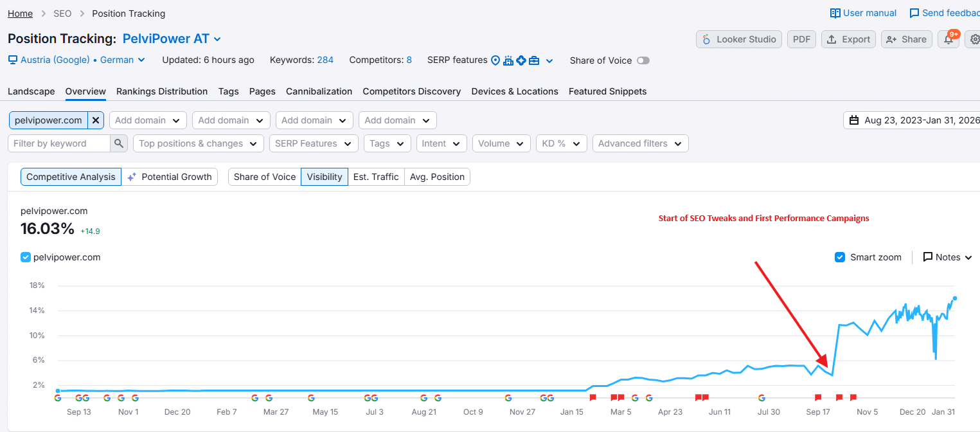Open the Featured Snippets tab

[x=608, y=91]
